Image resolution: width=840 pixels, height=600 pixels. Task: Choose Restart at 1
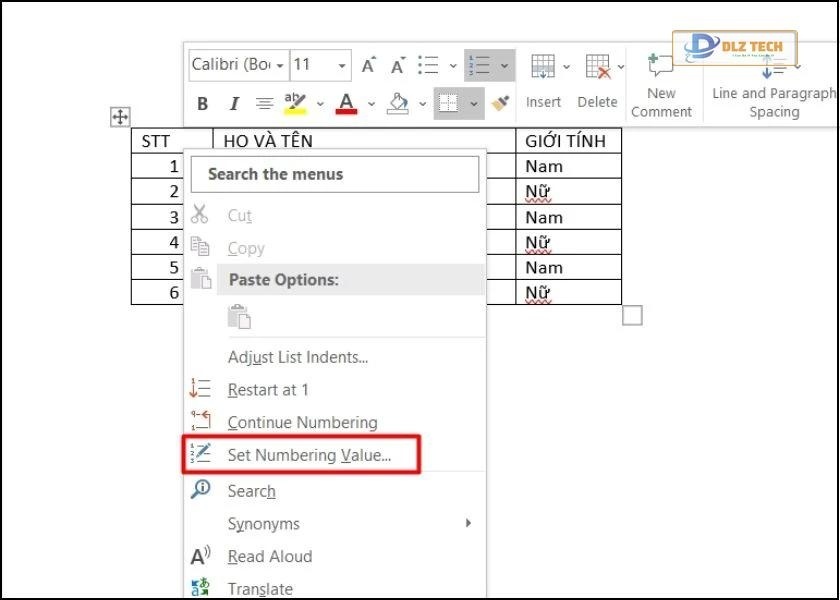click(268, 390)
